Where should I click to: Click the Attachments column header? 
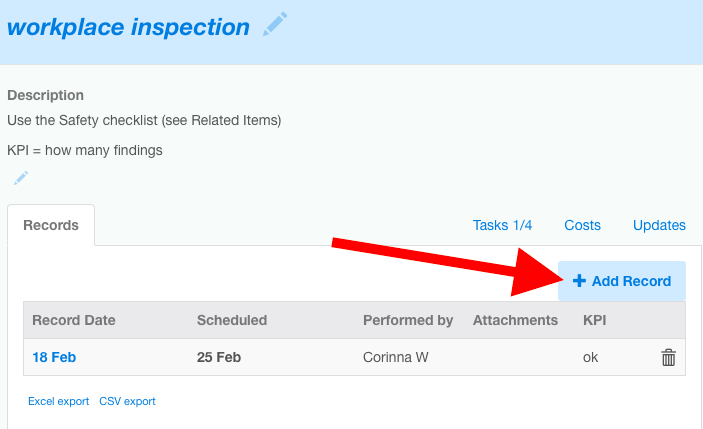tap(515, 320)
